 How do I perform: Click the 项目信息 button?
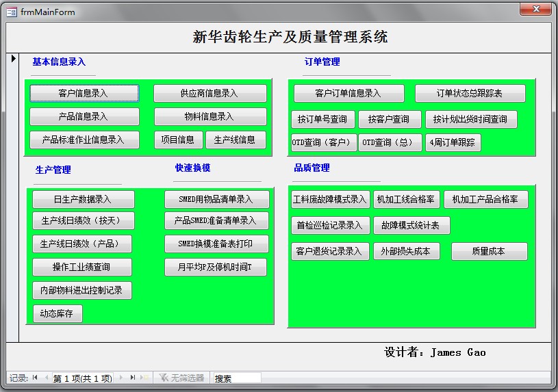(x=179, y=140)
